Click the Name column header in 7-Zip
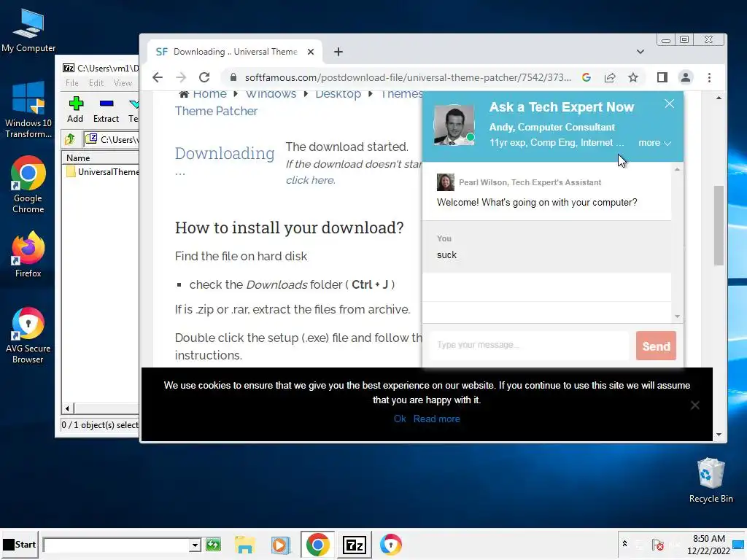 click(101, 157)
